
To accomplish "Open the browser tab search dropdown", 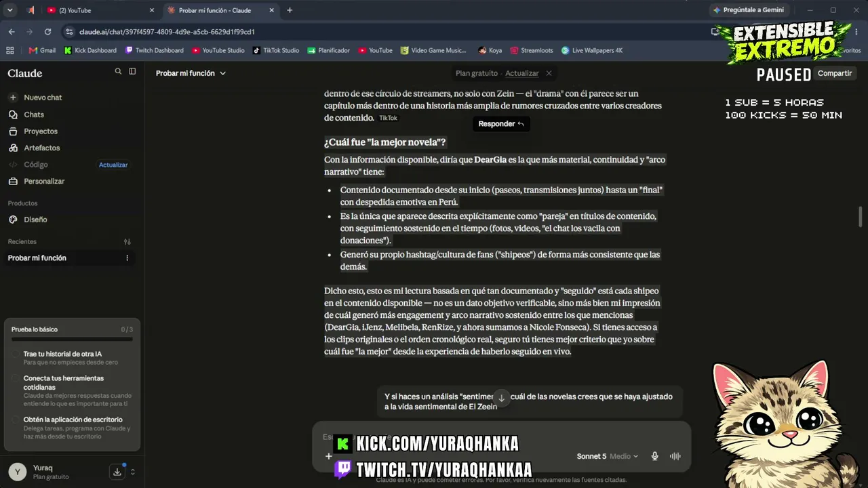I will coord(9,10).
